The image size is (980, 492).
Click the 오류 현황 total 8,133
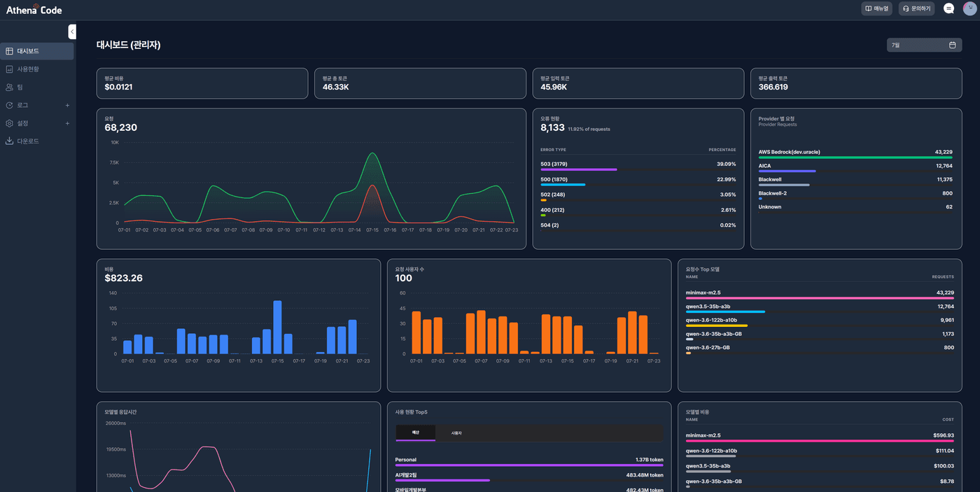[x=552, y=128]
